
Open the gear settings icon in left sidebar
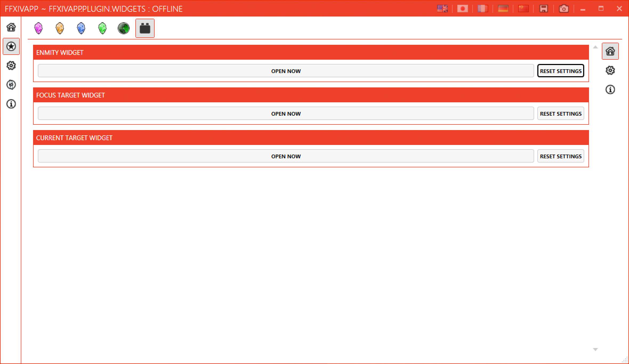pyautogui.click(x=11, y=66)
